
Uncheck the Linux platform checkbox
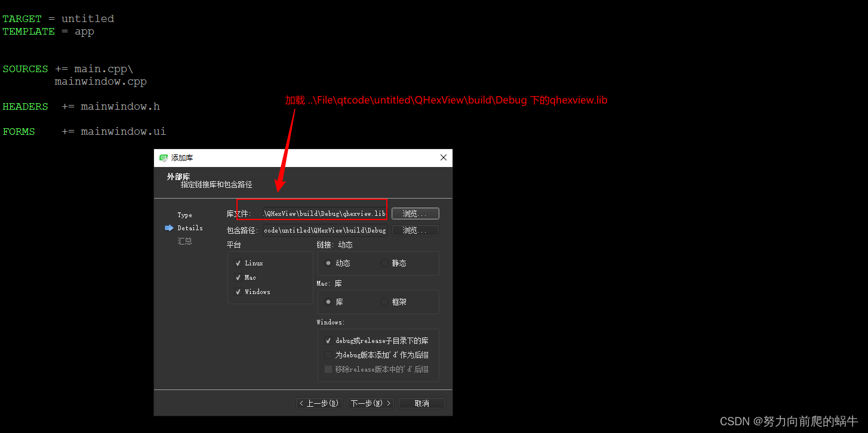(238, 263)
